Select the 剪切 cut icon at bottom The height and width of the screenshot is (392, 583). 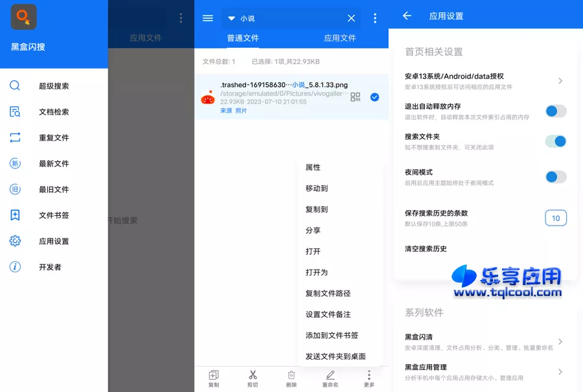click(x=253, y=376)
